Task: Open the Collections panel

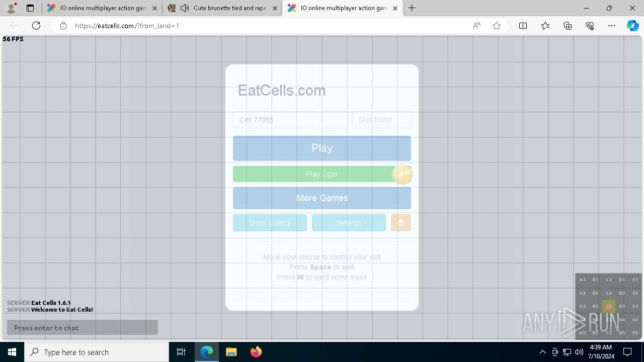Action: [568, 26]
